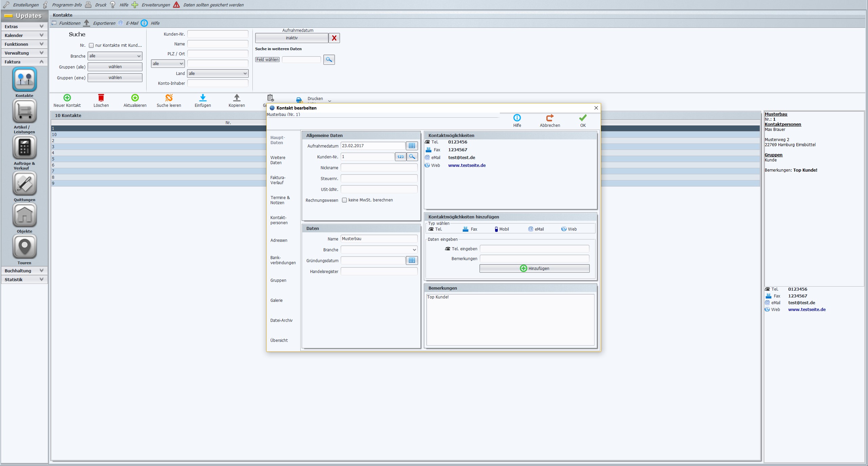Open the Bankverbindungen tab
This screenshot has width=868, height=466.
(x=283, y=260)
